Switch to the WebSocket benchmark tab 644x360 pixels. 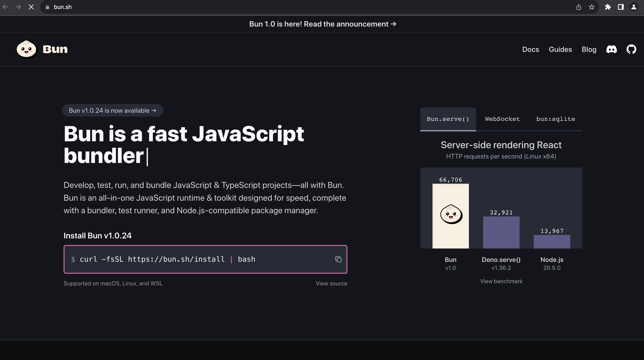503,119
